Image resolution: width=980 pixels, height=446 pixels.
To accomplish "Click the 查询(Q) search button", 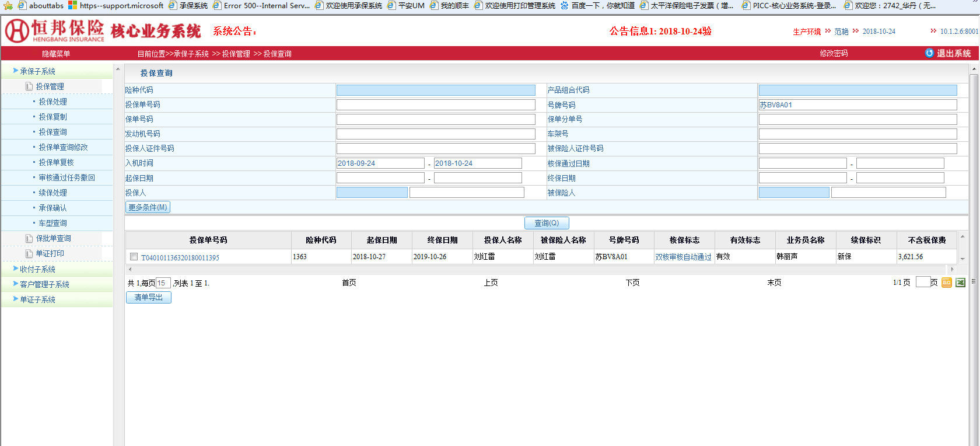I will click(x=547, y=223).
